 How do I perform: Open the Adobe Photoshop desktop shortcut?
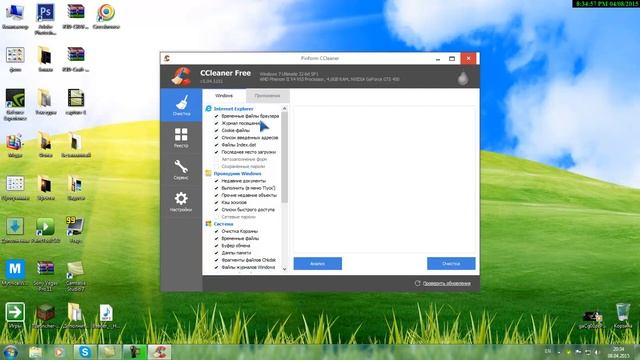[45, 18]
